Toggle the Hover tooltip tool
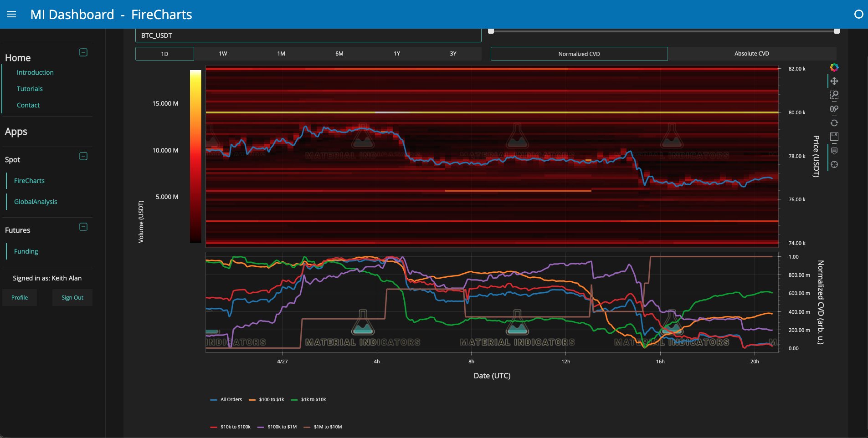Screen dimensions: 868x438 [834, 151]
